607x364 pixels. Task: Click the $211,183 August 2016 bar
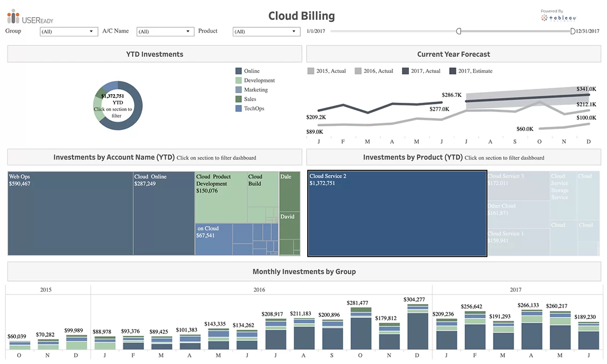(304, 334)
